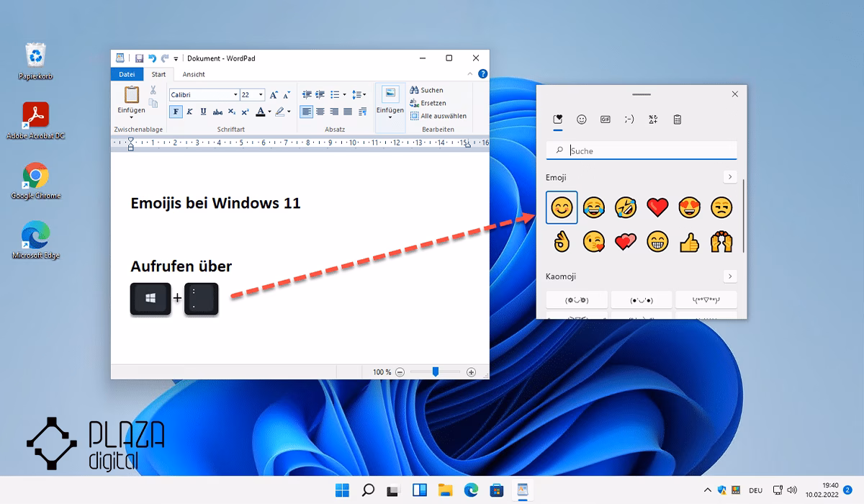This screenshot has height=504, width=864.
Task: Insert the (•'◡'•) kaomoji
Action: point(642,300)
